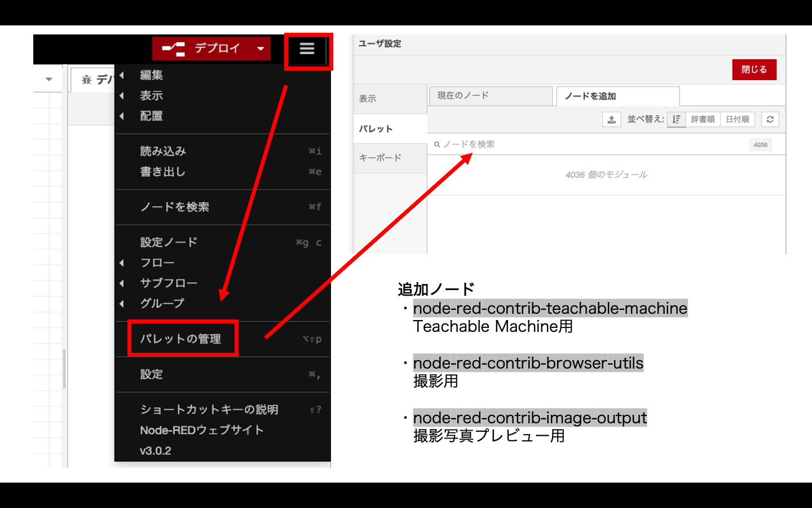Click the ユーザ設定 panel title
The height and width of the screenshot is (508, 812).
[x=380, y=43]
